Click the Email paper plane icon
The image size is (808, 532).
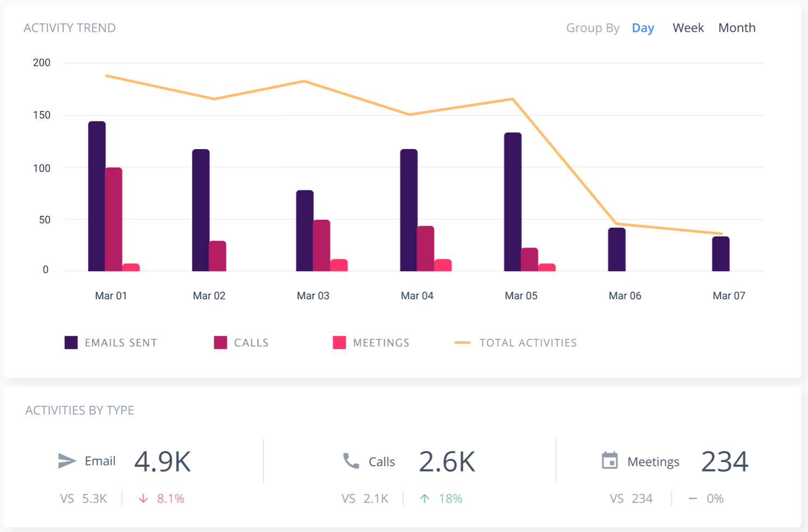67,461
